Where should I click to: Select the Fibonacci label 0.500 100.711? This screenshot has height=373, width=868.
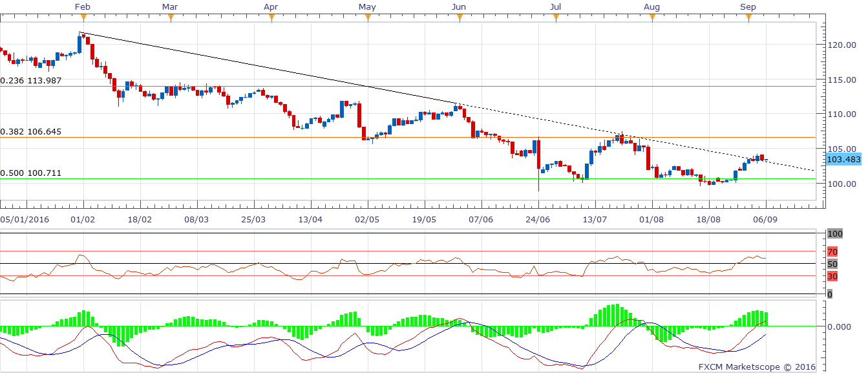point(31,173)
